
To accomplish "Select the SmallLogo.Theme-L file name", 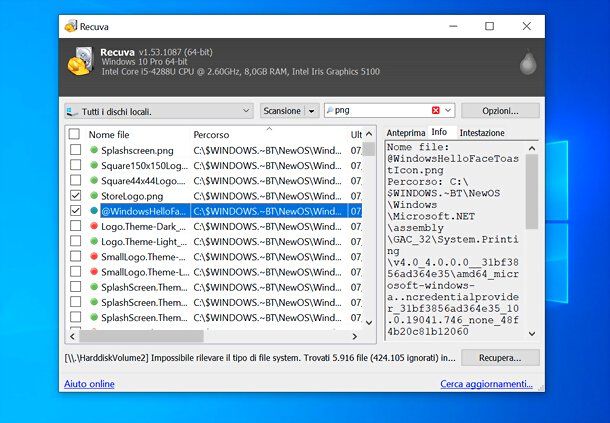I will pos(145,272).
